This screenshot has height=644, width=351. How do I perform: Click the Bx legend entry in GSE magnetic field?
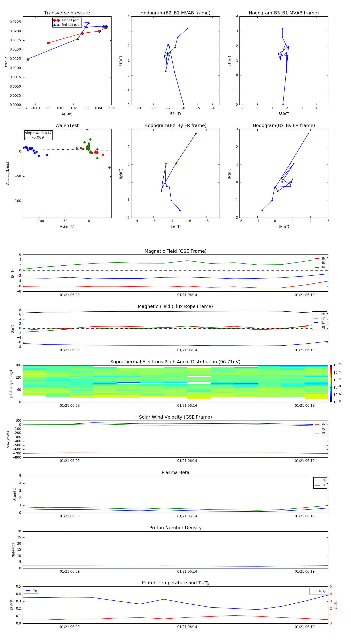click(x=320, y=259)
